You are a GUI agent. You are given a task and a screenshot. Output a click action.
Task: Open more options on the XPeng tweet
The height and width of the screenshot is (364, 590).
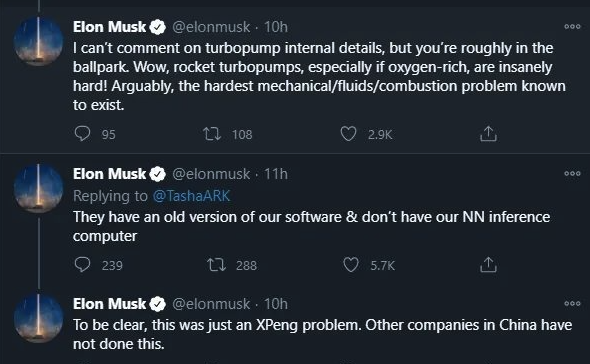(x=572, y=303)
